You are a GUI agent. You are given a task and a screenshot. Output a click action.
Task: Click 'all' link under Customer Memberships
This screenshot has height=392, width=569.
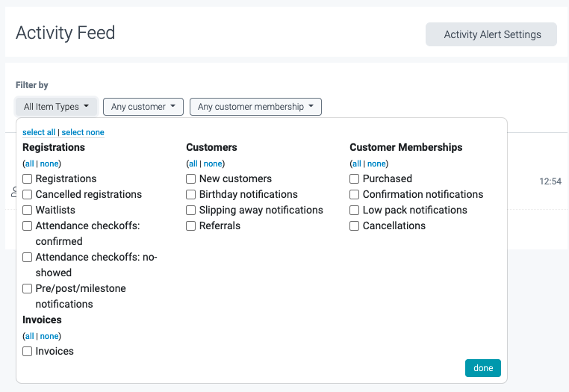tap(356, 164)
